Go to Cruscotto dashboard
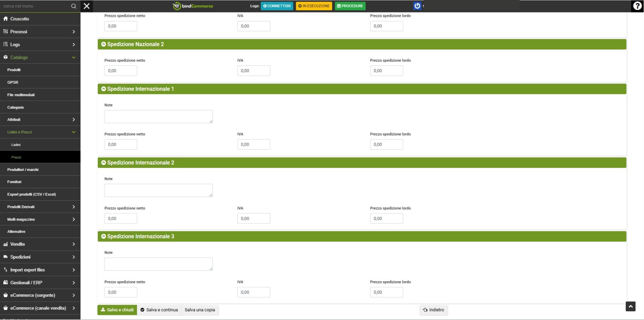644x320 pixels. (x=20, y=19)
